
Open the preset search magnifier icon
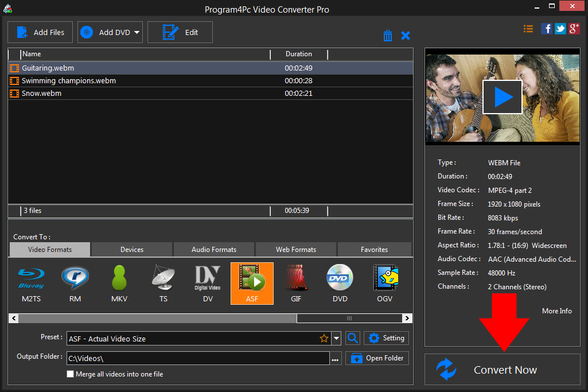[352, 338]
